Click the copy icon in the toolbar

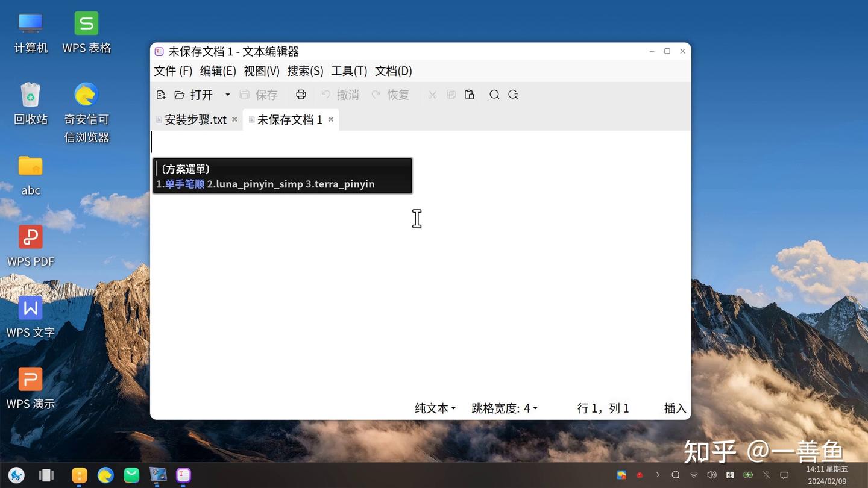click(451, 95)
